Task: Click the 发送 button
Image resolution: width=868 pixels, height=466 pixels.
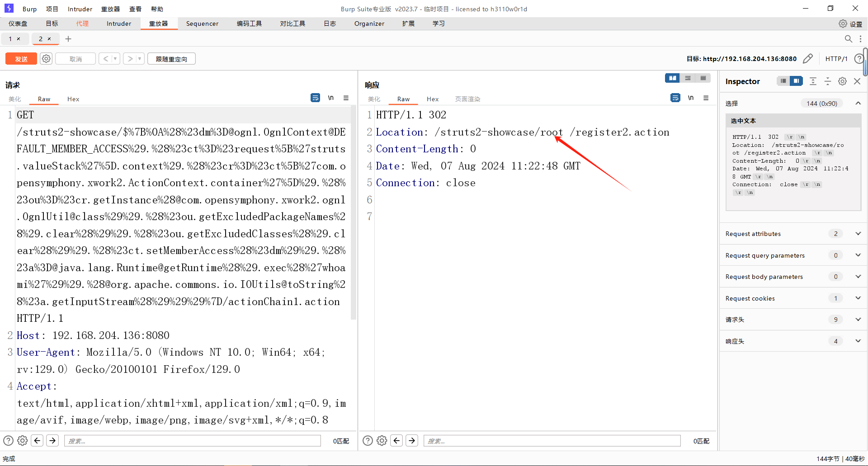Action: pos(21,59)
